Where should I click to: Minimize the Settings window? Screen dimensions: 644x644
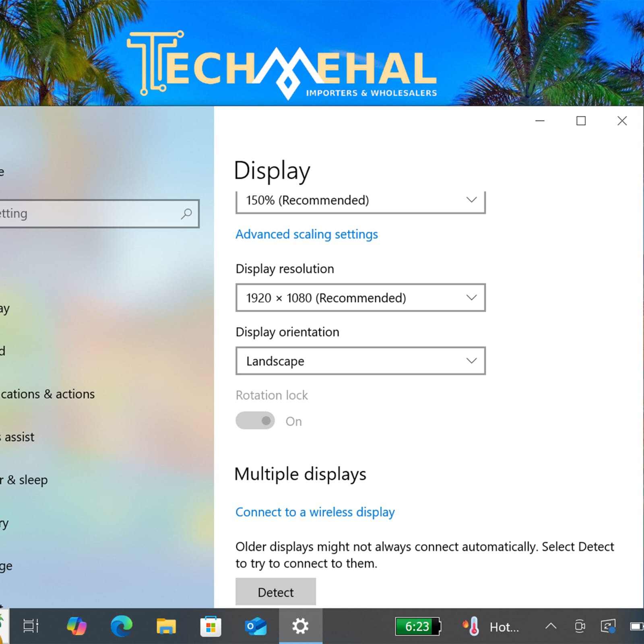pos(540,121)
